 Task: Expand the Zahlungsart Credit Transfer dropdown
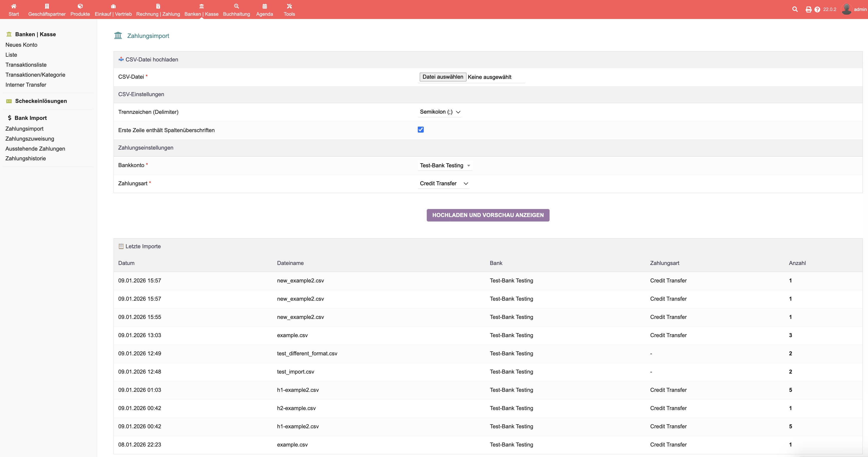(443, 184)
